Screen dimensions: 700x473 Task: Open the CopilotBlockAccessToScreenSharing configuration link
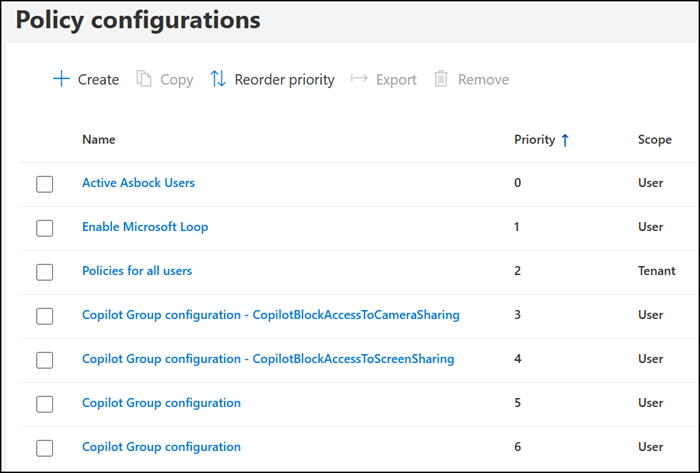[268, 359]
